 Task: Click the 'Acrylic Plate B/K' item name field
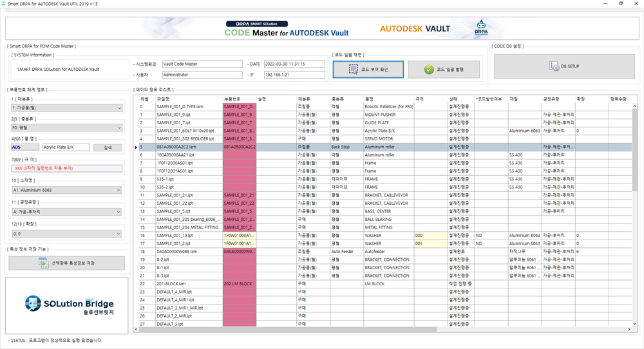(x=66, y=147)
